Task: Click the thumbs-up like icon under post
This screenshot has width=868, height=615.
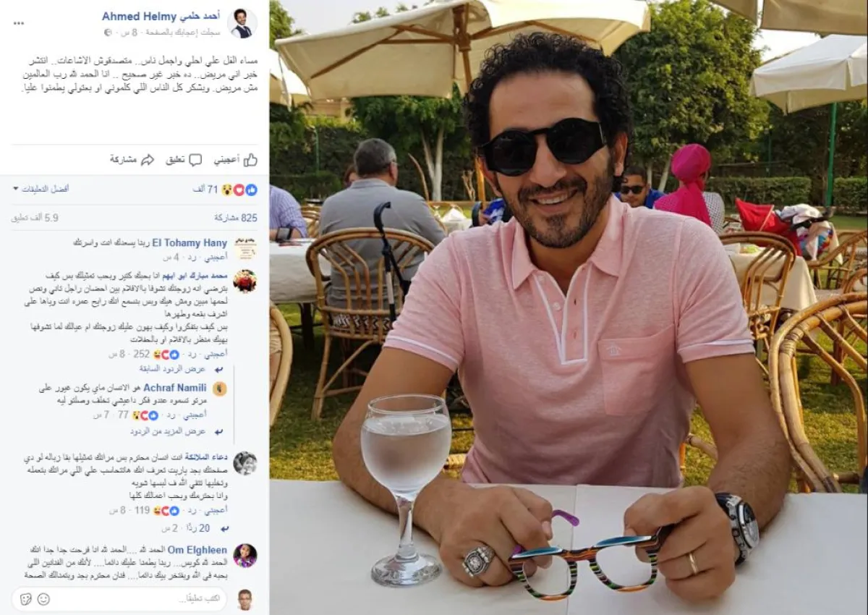Action: point(250,160)
